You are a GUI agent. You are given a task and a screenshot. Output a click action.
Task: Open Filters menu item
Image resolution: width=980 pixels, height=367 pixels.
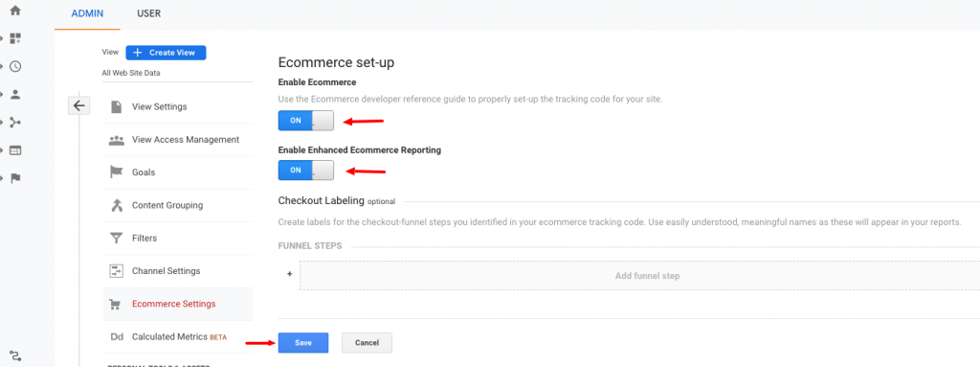(178, 238)
